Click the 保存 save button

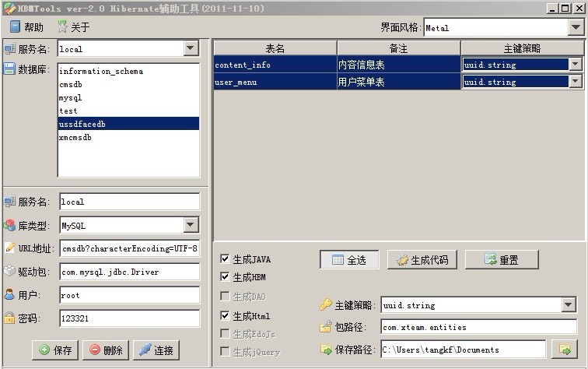click(x=55, y=350)
